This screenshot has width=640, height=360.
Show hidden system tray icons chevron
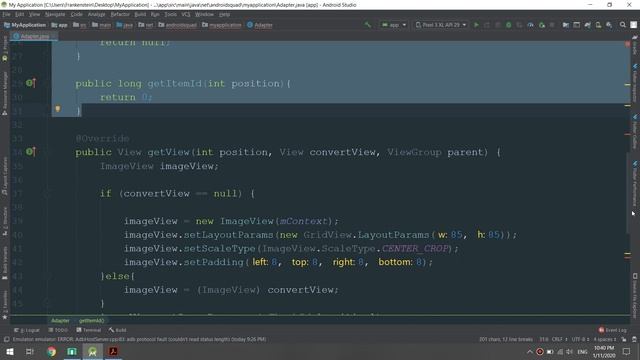[x=529, y=351]
